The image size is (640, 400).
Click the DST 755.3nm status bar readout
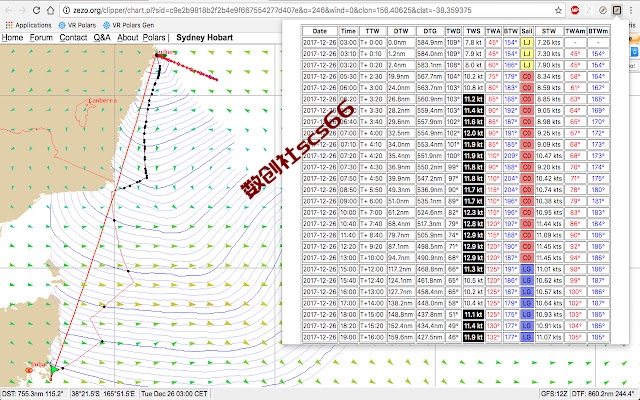(34, 393)
